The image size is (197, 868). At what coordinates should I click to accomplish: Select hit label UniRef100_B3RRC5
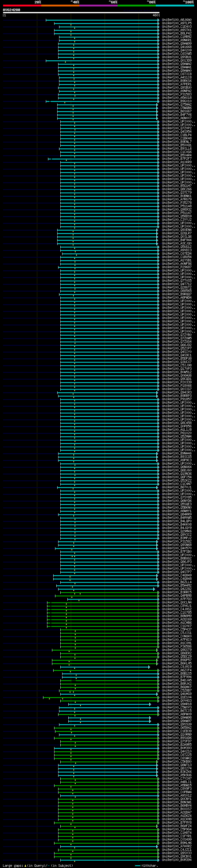(x=177, y=592)
